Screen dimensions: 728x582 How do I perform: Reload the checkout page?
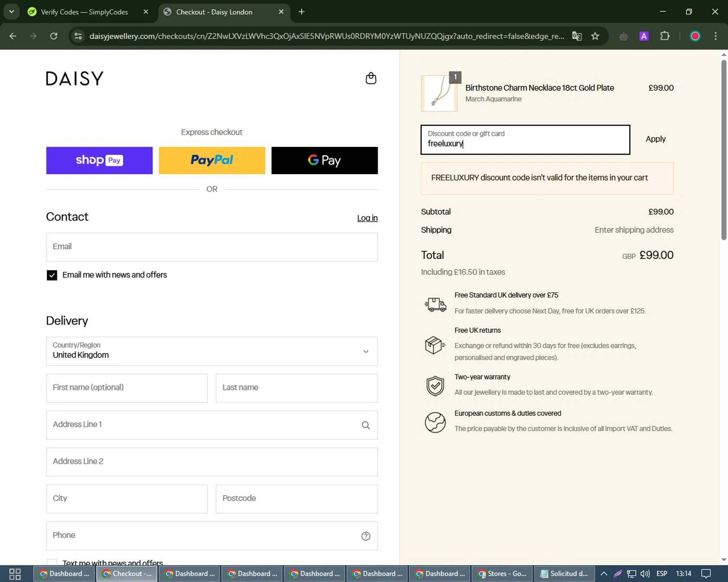click(x=53, y=36)
